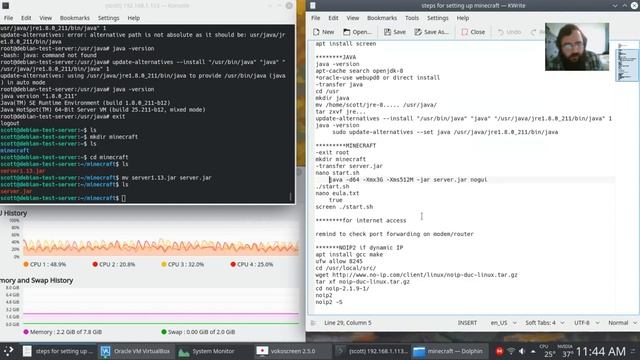Click 'remind to check port forwarding' line
Viewport: 640px width, 360px height.
[394, 234]
